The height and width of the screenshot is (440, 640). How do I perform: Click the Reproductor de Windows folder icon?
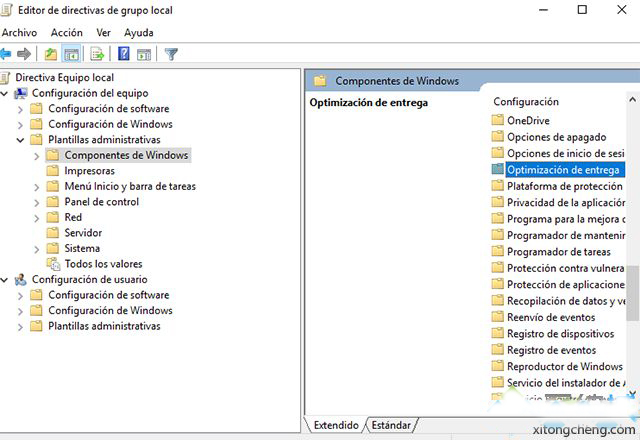click(497, 366)
